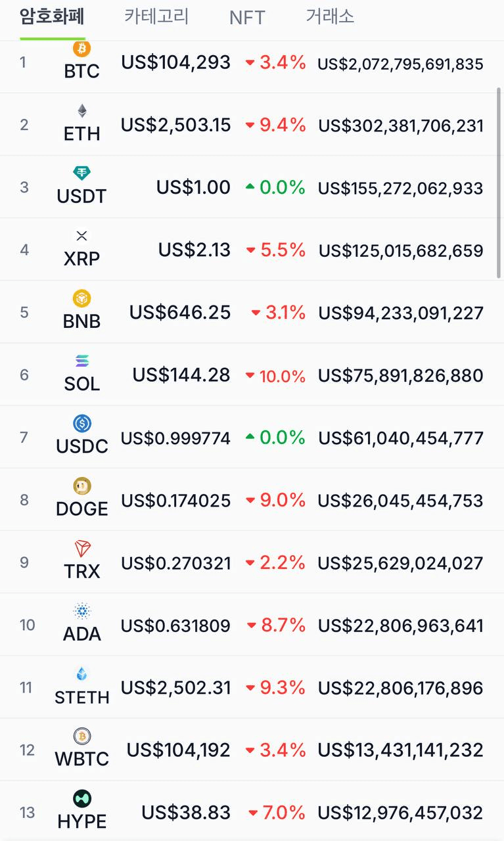
Task: Click the Bitcoin coin icon
Action: click(82, 49)
